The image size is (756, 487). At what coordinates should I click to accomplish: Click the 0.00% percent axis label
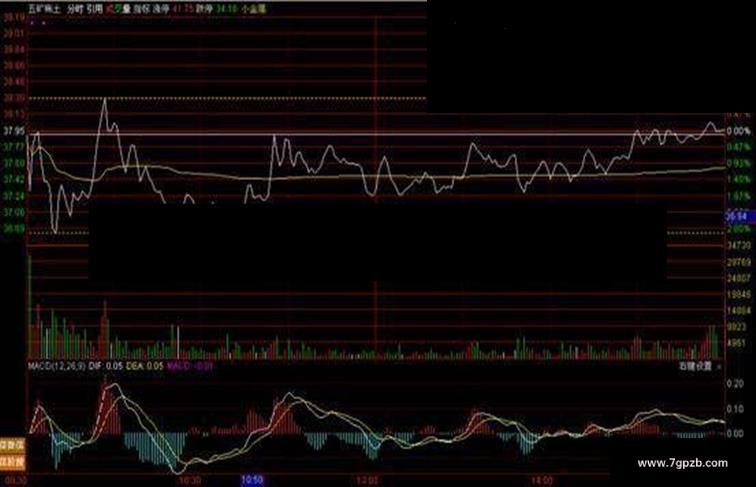tap(739, 131)
